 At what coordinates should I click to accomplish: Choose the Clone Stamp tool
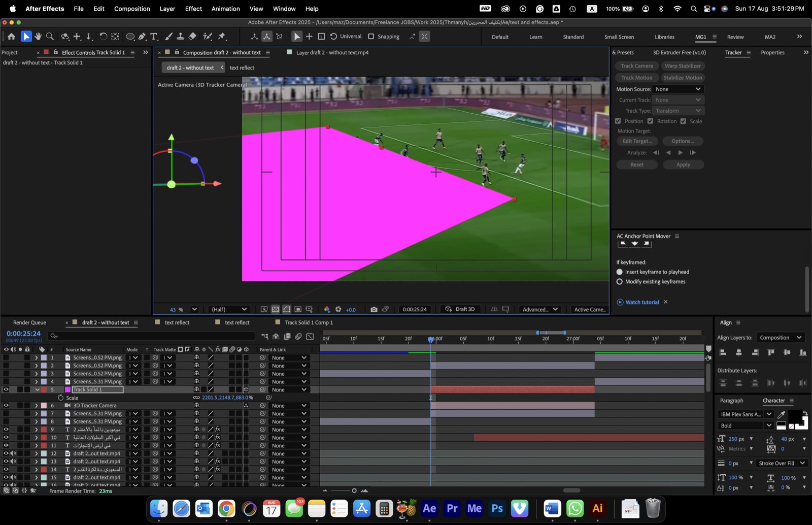(x=180, y=37)
